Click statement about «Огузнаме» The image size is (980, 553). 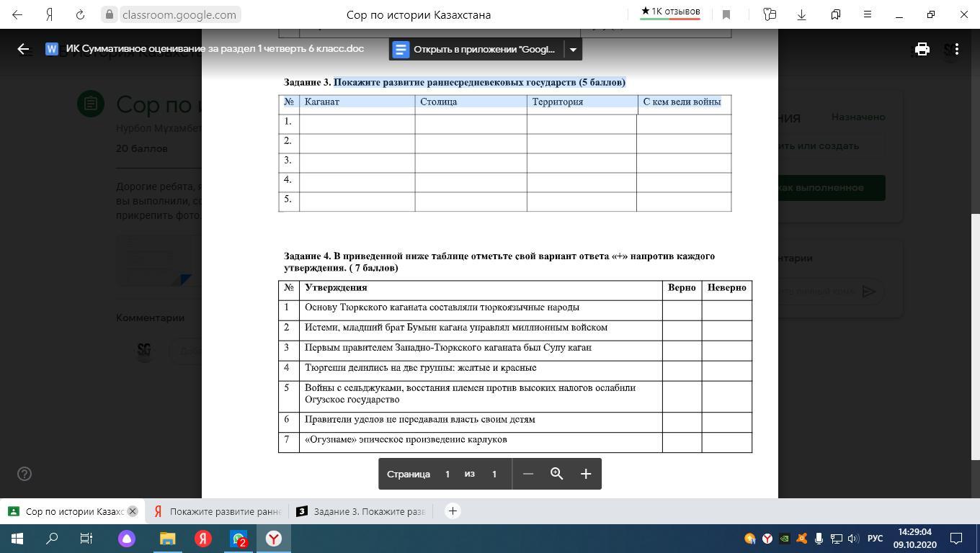[x=406, y=440]
